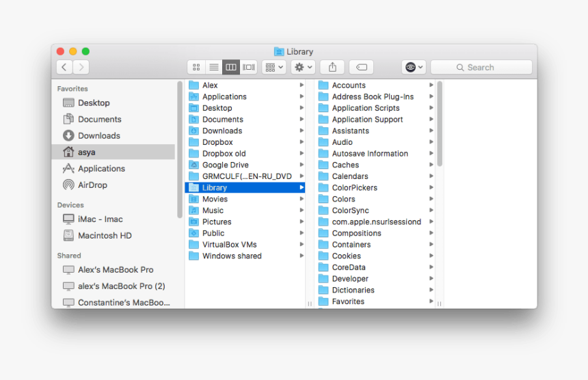Select the ColorPickers folder
This screenshot has width=588, height=380.
(375, 188)
